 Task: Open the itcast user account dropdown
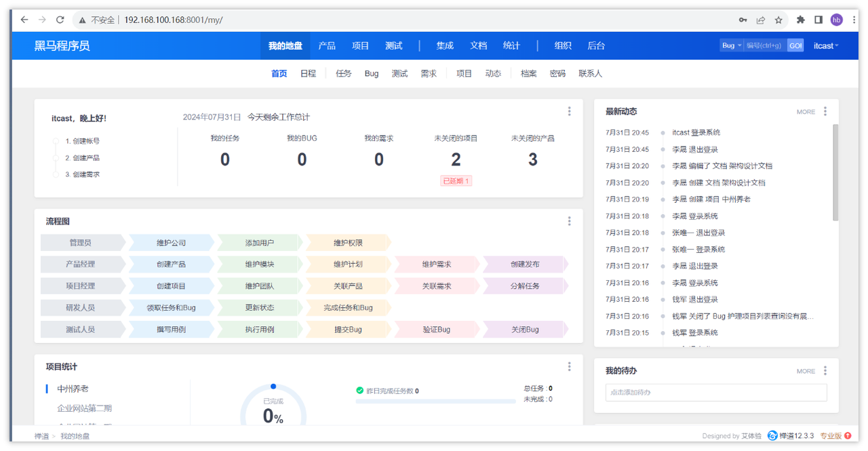826,45
